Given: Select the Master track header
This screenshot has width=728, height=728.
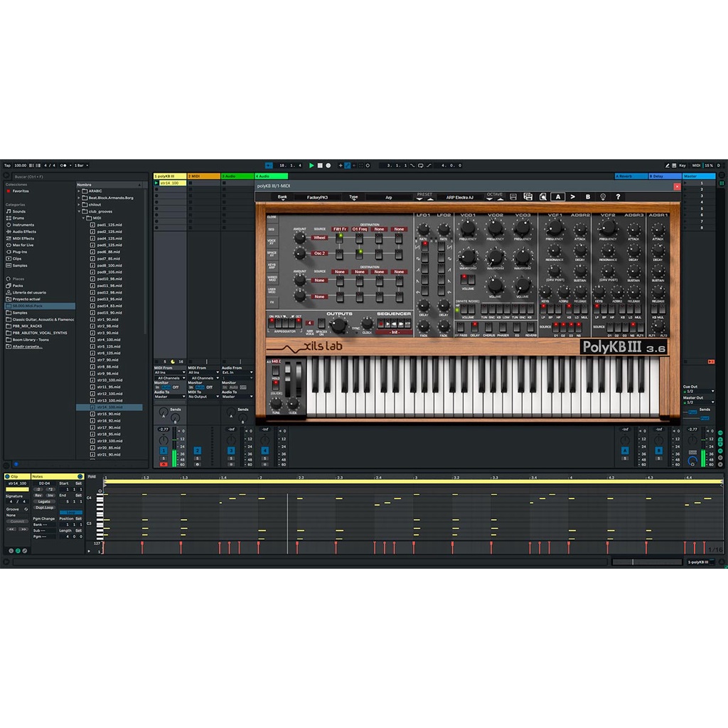Looking at the screenshot, I should click(699, 176).
